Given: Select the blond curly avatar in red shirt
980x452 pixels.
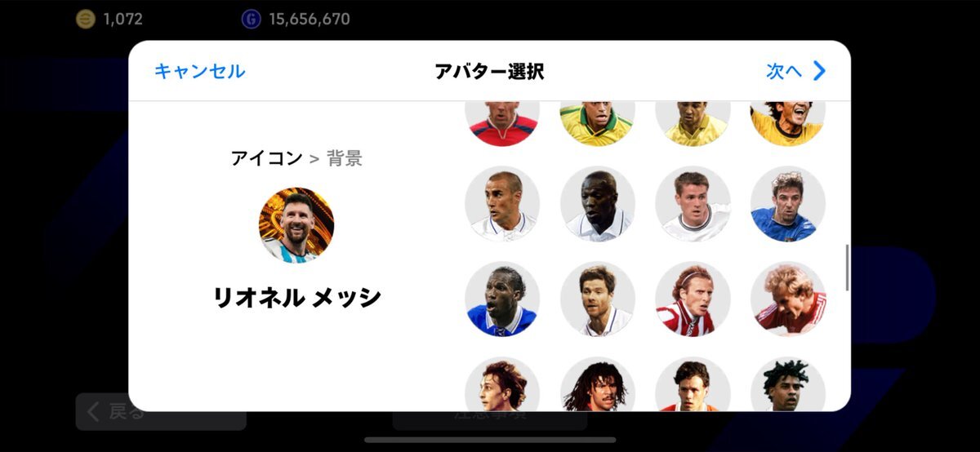Looking at the screenshot, I should tap(788, 299).
